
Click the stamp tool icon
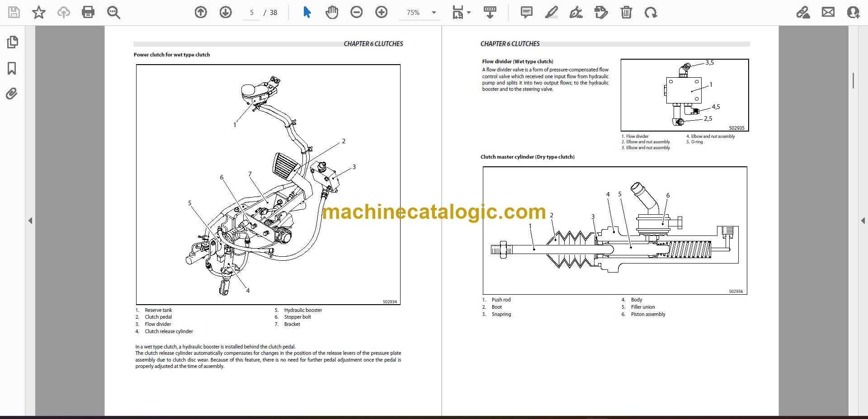click(x=601, y=12)
